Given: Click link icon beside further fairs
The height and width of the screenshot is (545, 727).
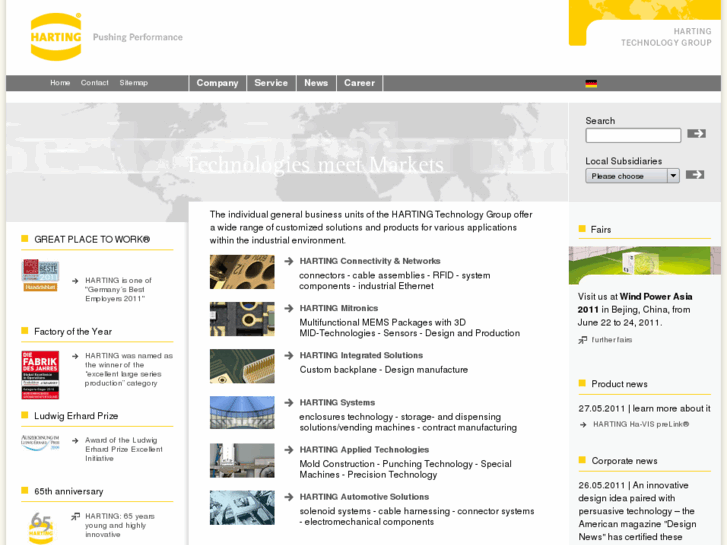Looking at the screenshot, I should [x=582, y=340].
